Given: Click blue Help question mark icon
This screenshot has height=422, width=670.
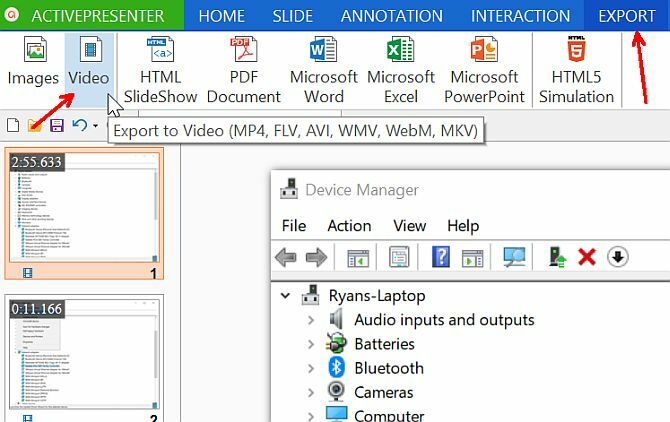Looking at the screenshot, I should [441, 257].
